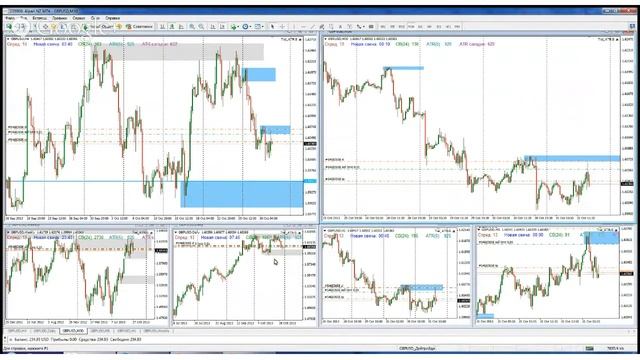Image resolution: width=640 pixels, height=360 pixels.
Task: Open the Templates icon
Action: [x=258, y=27]
